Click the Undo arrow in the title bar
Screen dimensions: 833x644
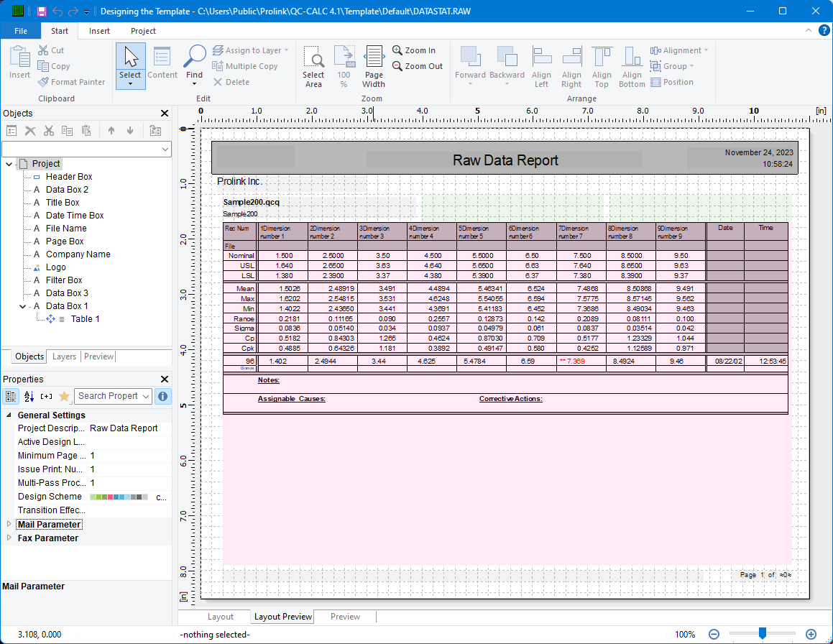pyautogui.click(x=57, y=11)
